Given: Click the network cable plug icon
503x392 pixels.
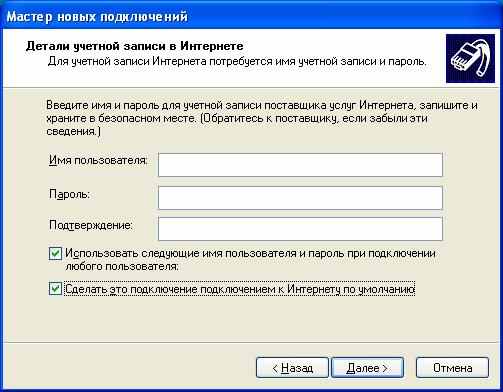Looking at the screenshot, I should pyautogui.click(x=470, y=58).
